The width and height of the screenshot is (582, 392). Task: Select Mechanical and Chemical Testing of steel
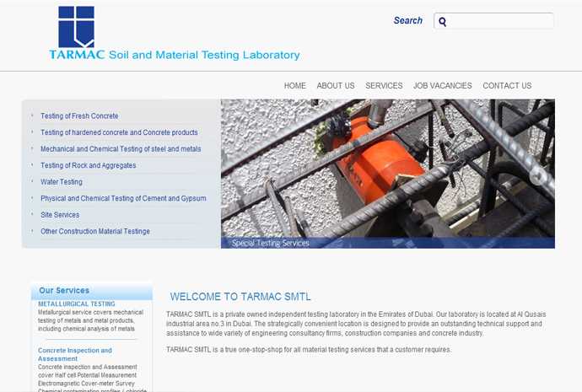click(x=121, y=149)
